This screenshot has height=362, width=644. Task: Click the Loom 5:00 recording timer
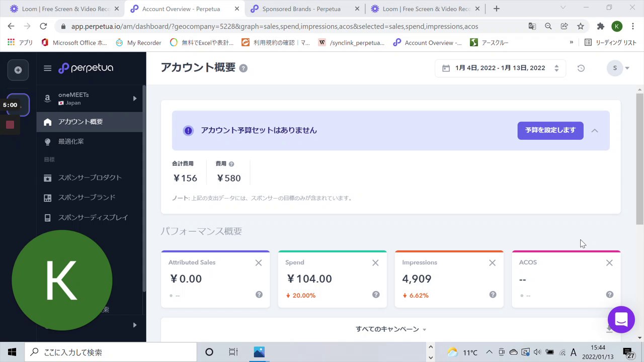pyautogui.click(x=10, y=105)
